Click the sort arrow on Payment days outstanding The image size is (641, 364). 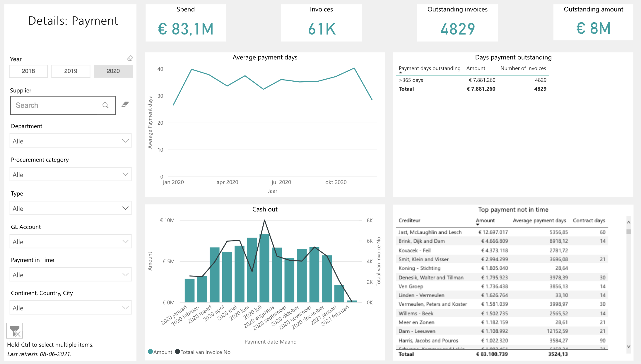click(x=400, y=72)
